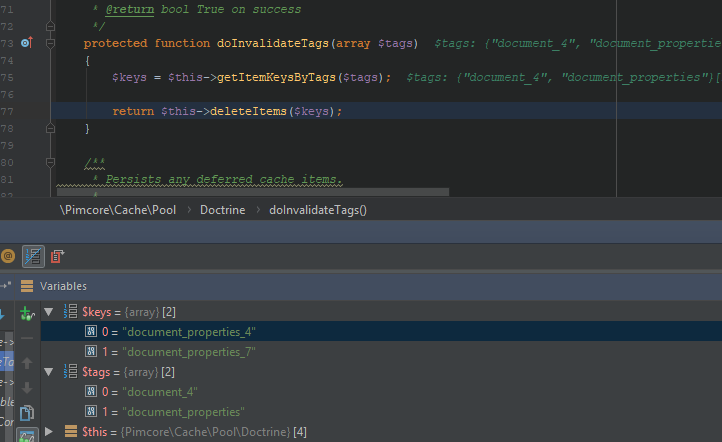The width and height of the screenshot is (722, 442).
Task: Click the fold marker on line 72
Action: tap(51, 26)
